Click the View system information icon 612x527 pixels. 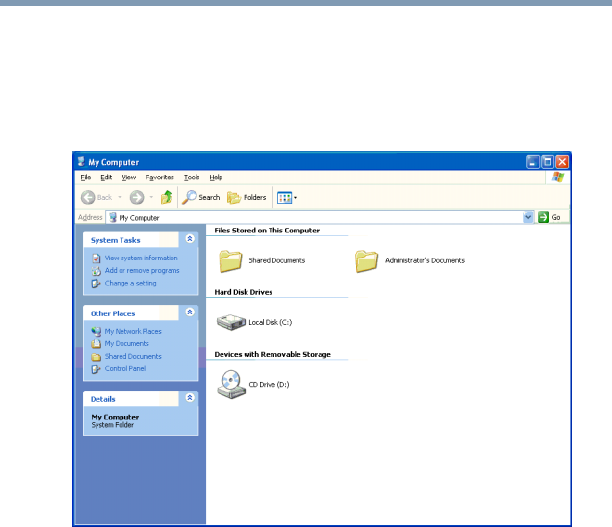tap(96, 258)
